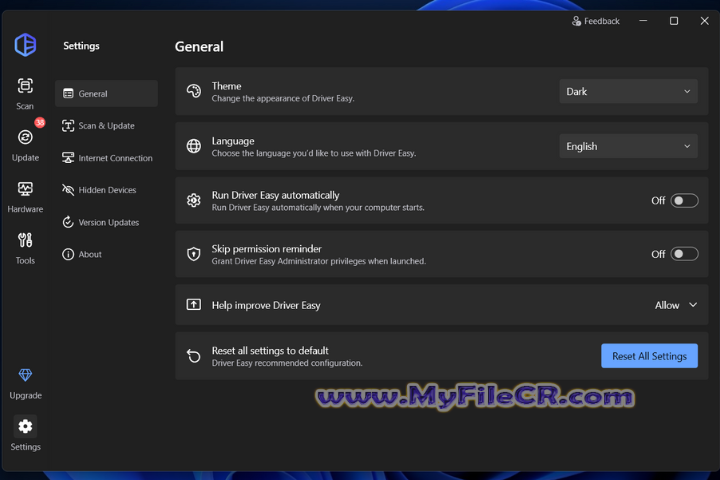The image size is (720, 480).
Task: Click the Feedback person icon
Action: (x=576, y=21)
